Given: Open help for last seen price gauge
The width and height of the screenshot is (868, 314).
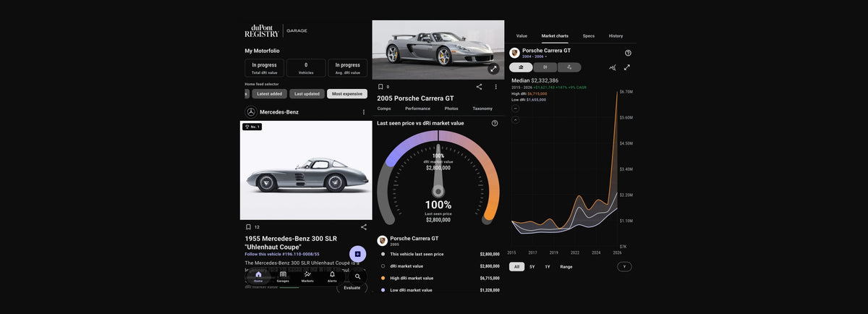Looking at the screenshot, I should click(x=495, y=123).
